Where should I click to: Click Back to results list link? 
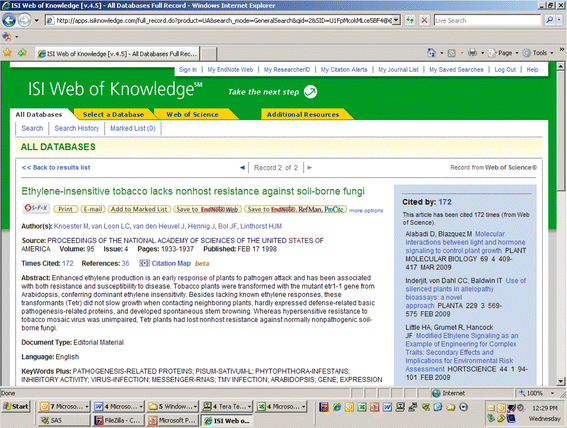click(56, 167)
